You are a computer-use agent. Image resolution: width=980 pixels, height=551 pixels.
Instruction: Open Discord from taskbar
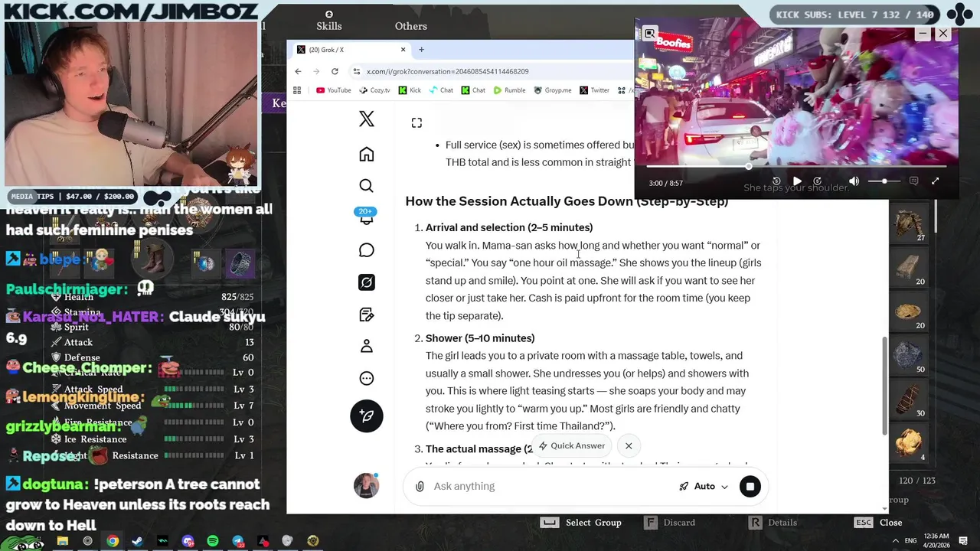[x=188, y=541]
